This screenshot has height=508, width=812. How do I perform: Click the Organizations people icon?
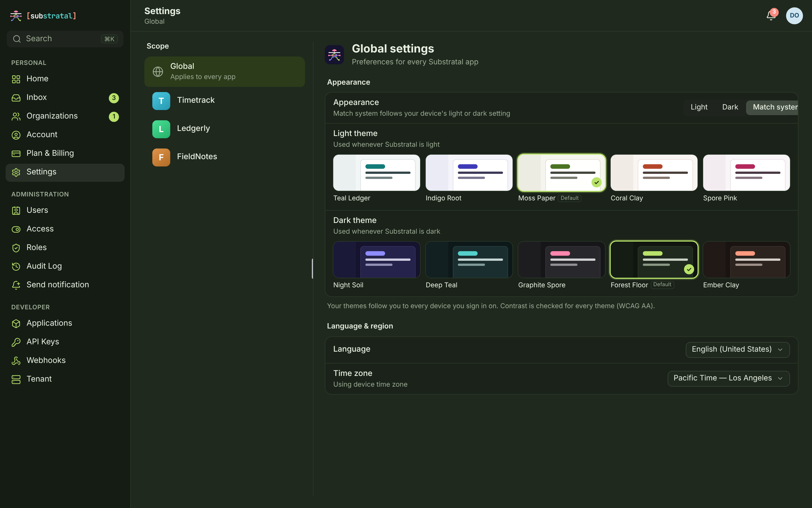pyautogui.click(x=16, y=116)
